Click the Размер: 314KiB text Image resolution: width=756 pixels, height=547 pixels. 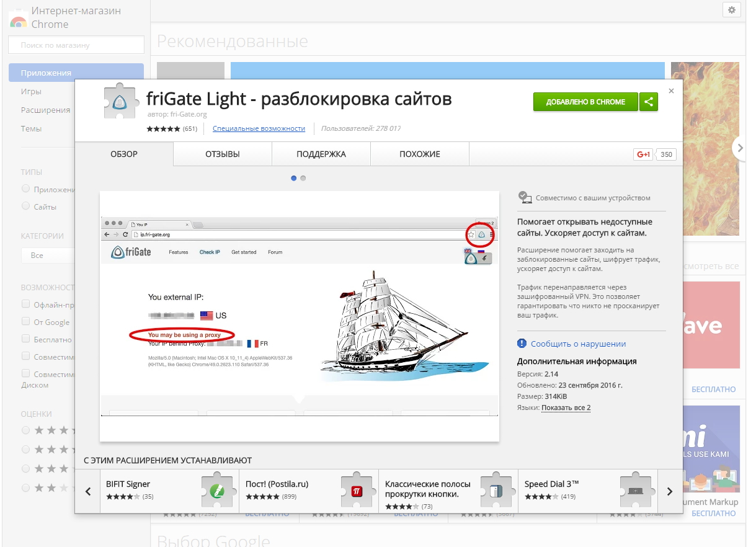(x=542, y=396)
